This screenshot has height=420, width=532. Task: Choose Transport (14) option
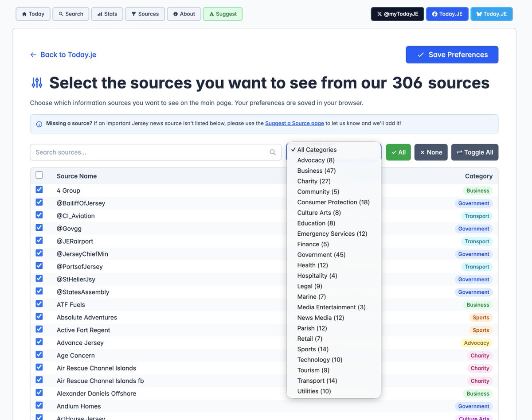(333, 381)
